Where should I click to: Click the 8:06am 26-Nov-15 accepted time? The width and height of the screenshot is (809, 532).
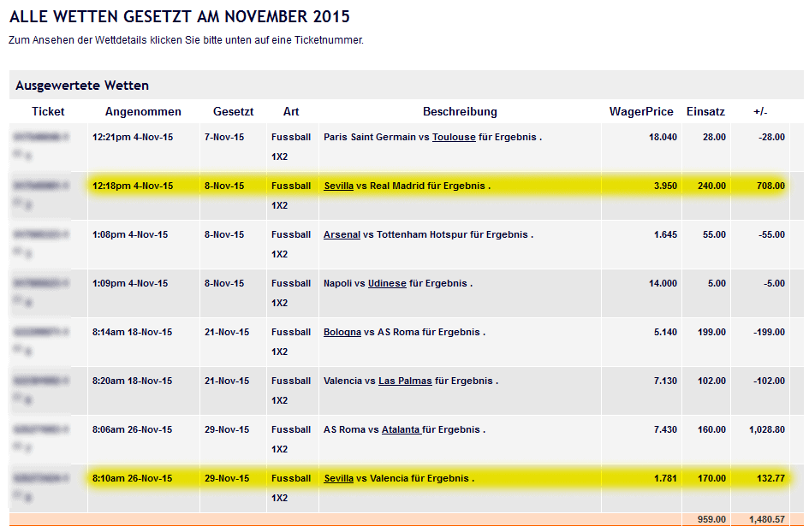click(x=132, y=430)
